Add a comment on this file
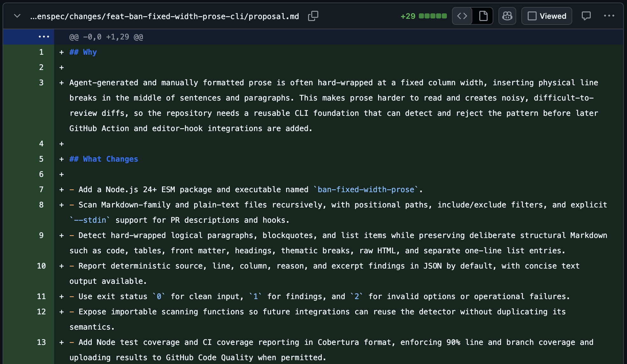The image size is (627, 364). click(586, 16)
